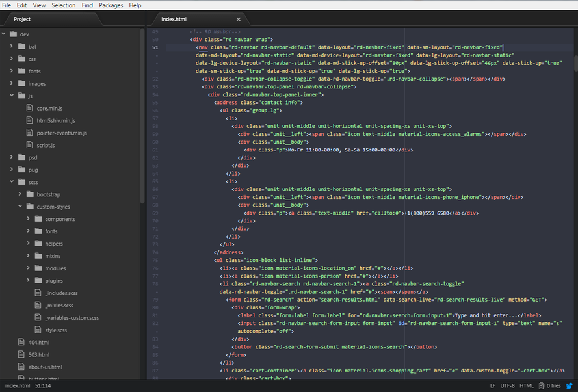Click the core.min.js file icon
The image size is (578, 392).
click(x=30, y=108)
